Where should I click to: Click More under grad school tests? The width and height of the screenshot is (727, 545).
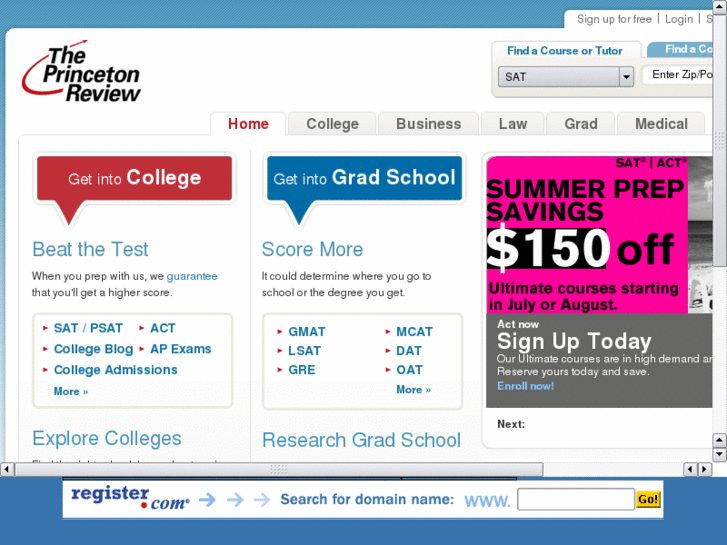pos(413,390)
